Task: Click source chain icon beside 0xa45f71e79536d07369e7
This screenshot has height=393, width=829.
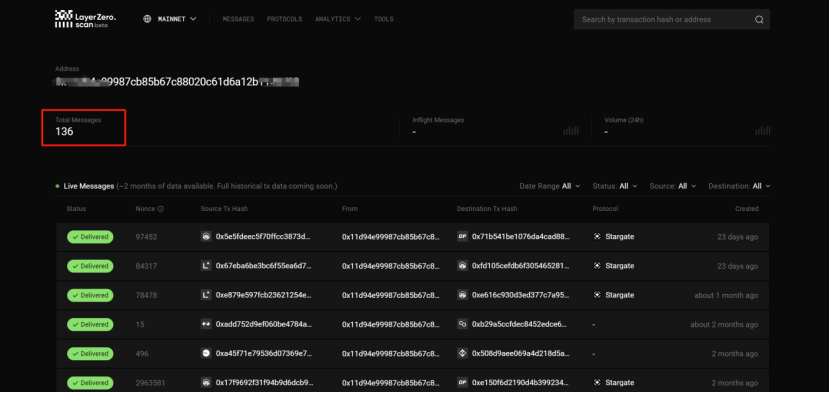Action: [x=206, y=353]
